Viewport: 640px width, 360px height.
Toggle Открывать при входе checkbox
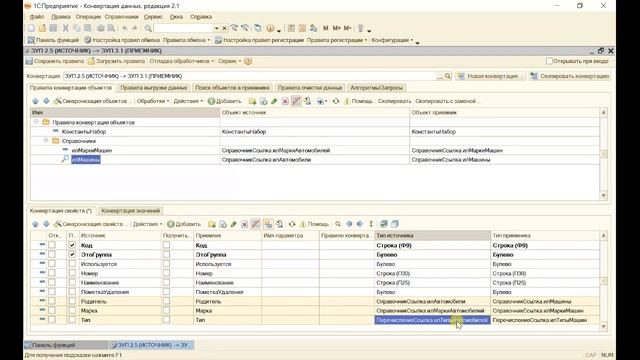click(549, 61)
